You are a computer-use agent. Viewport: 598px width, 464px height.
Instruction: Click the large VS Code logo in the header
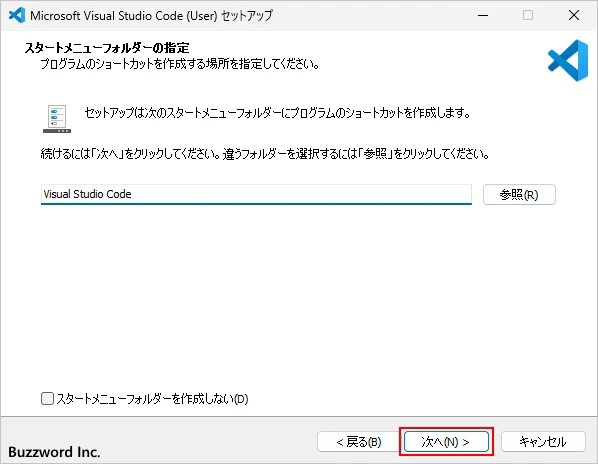(568, 60)
